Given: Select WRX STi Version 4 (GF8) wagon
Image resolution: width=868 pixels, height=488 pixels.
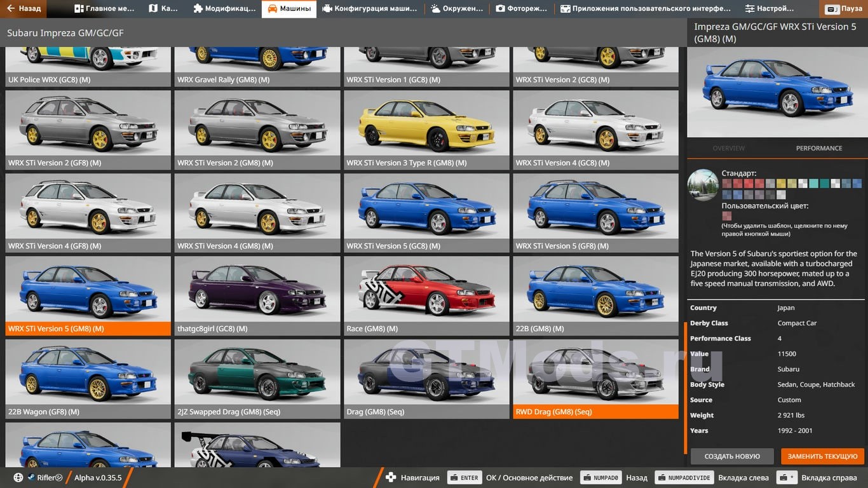Looking at the screenshot, I should [x=88, y=213].
